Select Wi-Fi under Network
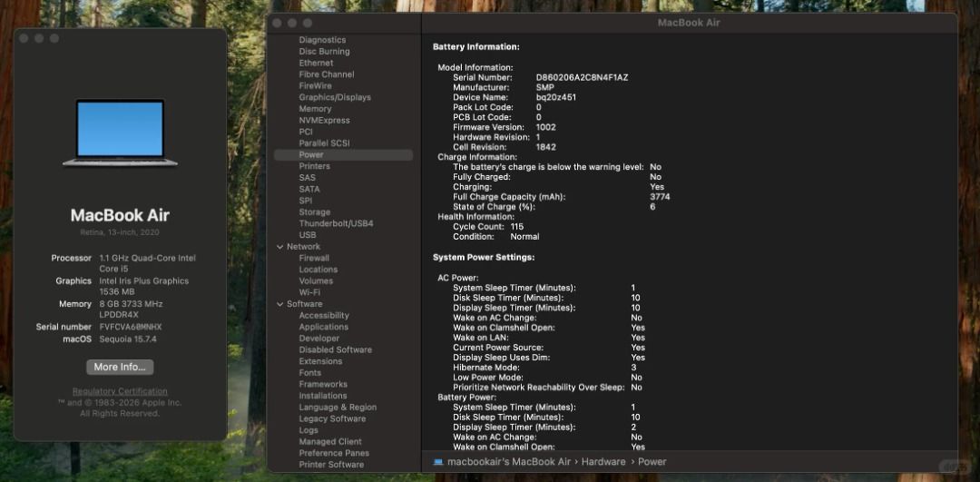The height and width of the screenshot is (482, 980). coord(309,292)
